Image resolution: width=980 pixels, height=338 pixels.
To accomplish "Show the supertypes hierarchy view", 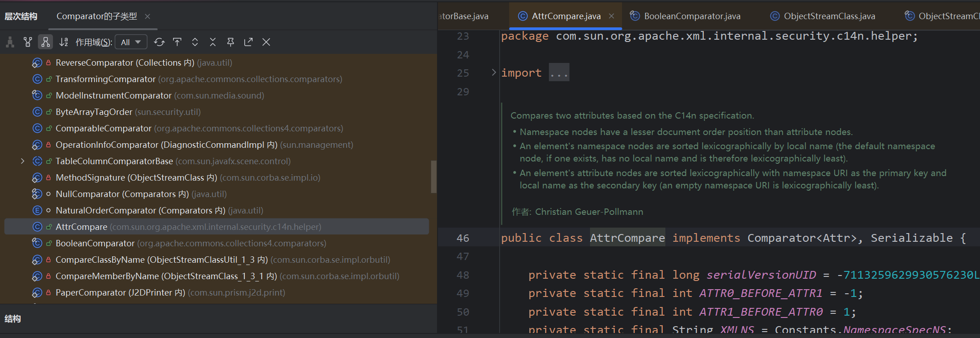I will click(x=28, y=42).
